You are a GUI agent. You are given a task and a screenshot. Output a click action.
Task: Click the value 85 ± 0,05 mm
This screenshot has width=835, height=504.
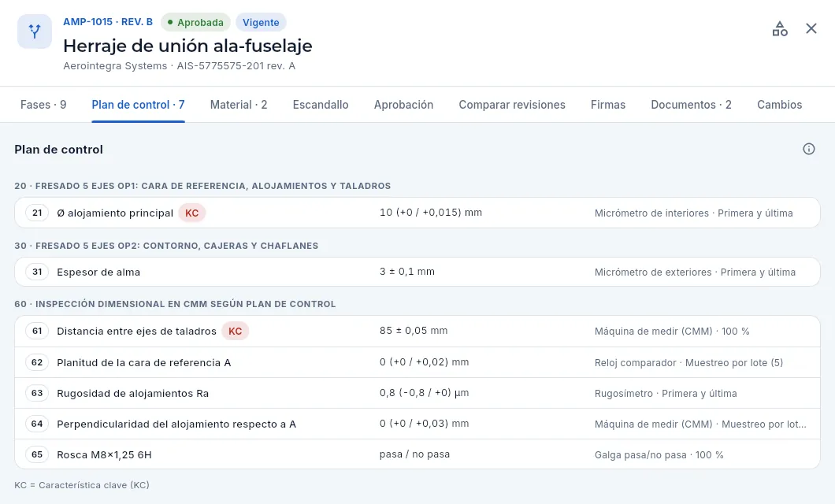coord(414,331)
